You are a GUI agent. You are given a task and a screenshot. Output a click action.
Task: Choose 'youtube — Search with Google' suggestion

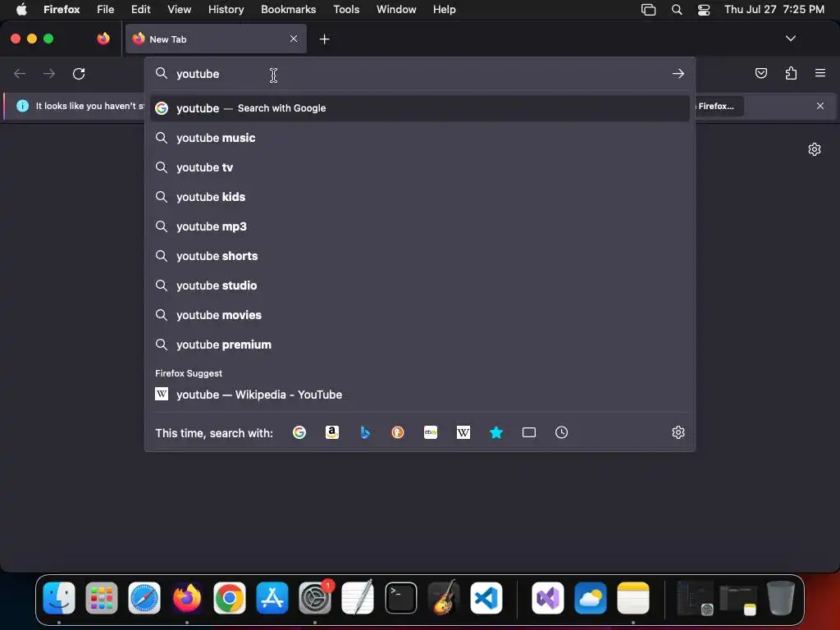pyautogui.click(x=420, y=108)
